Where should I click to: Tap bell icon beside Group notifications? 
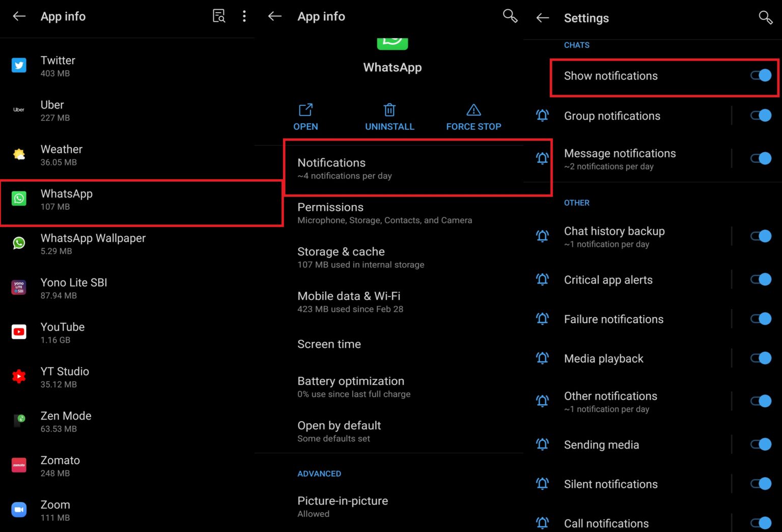(x=543, y=116)
